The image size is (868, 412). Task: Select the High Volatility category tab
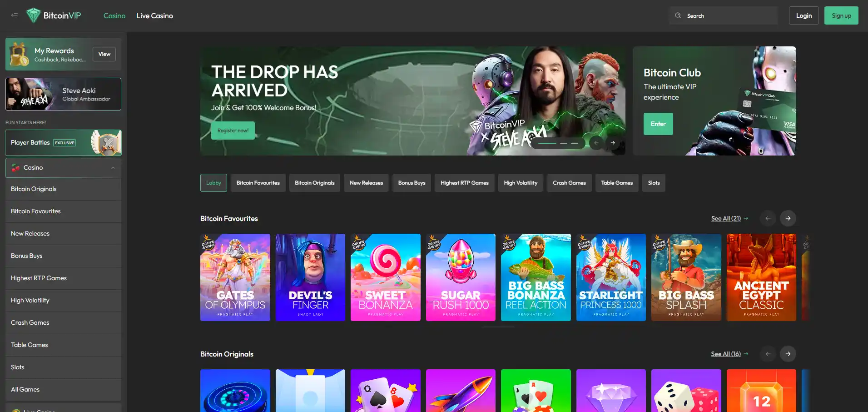click(521, 183)
